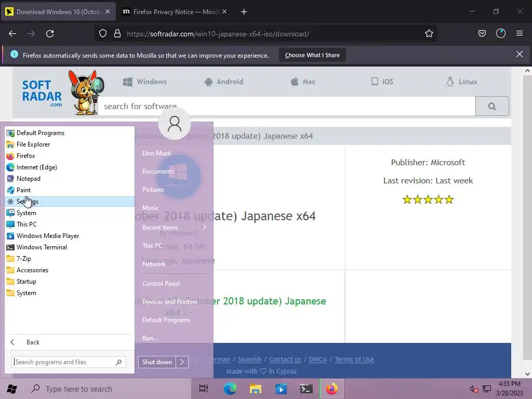The image size is (532, 399).
Task: Open a new tab with plus button
Action: (x=244, y=12)
